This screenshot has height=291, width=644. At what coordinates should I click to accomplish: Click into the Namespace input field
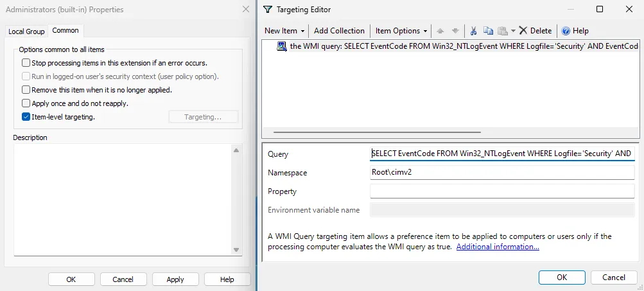[501, 173]
